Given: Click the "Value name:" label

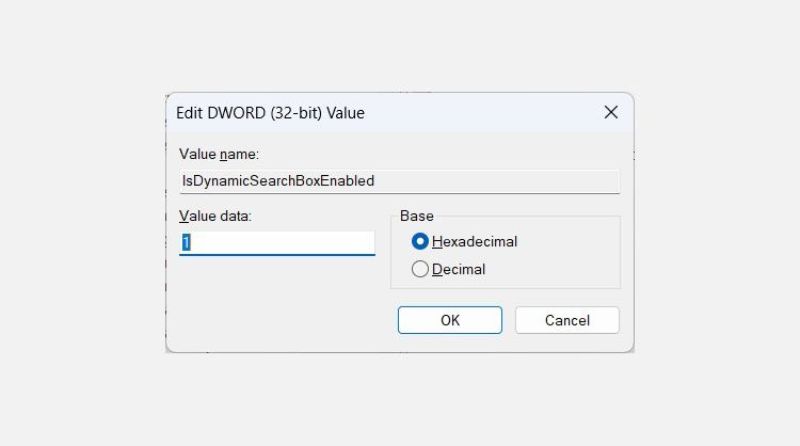Looking at the screenshot, I should tap(218, 154).
